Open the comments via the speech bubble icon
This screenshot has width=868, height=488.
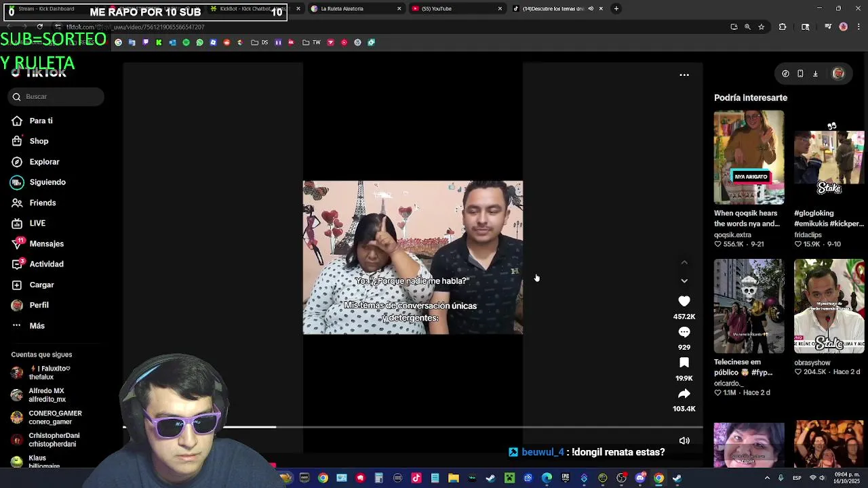(x=684, y=332)
